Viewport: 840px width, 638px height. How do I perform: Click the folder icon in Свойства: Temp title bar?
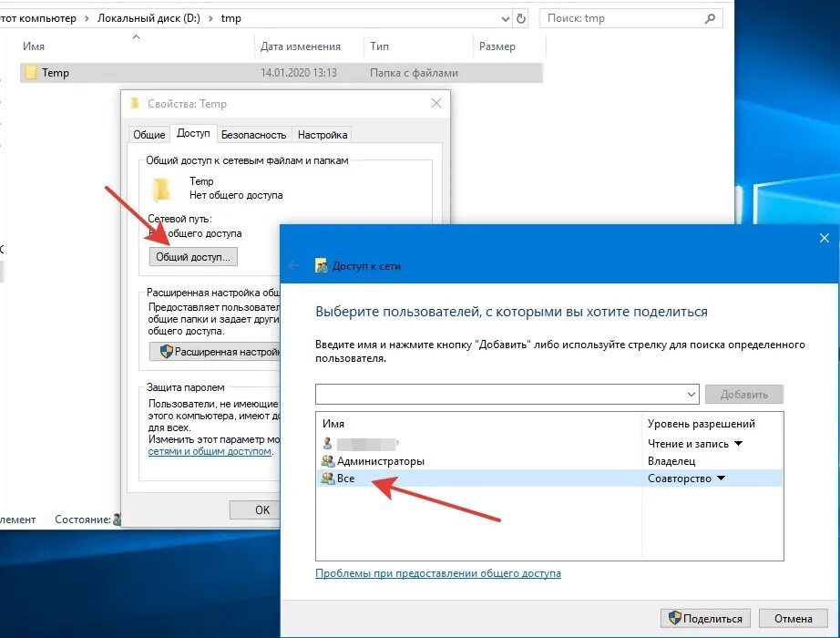point(135,103)
